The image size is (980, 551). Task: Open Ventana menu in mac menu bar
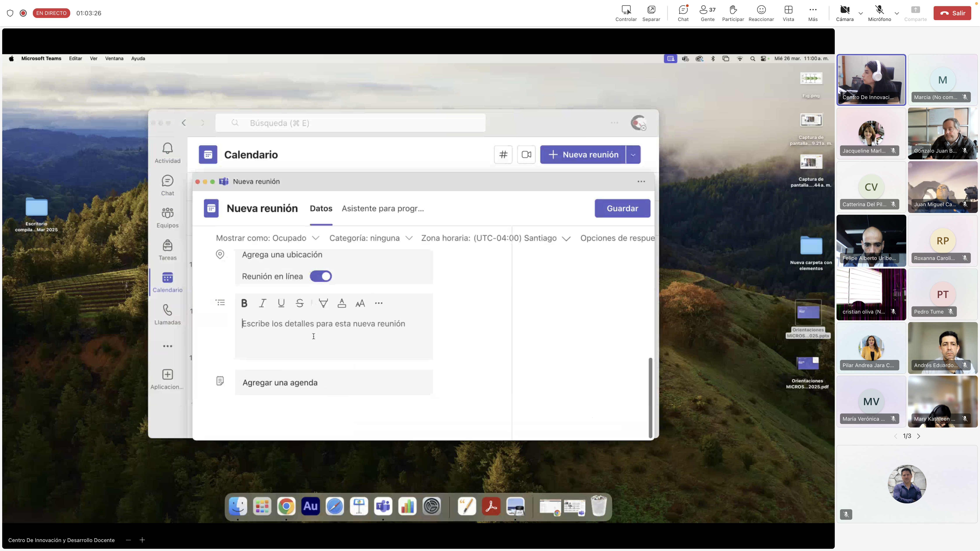pos(114,59)
